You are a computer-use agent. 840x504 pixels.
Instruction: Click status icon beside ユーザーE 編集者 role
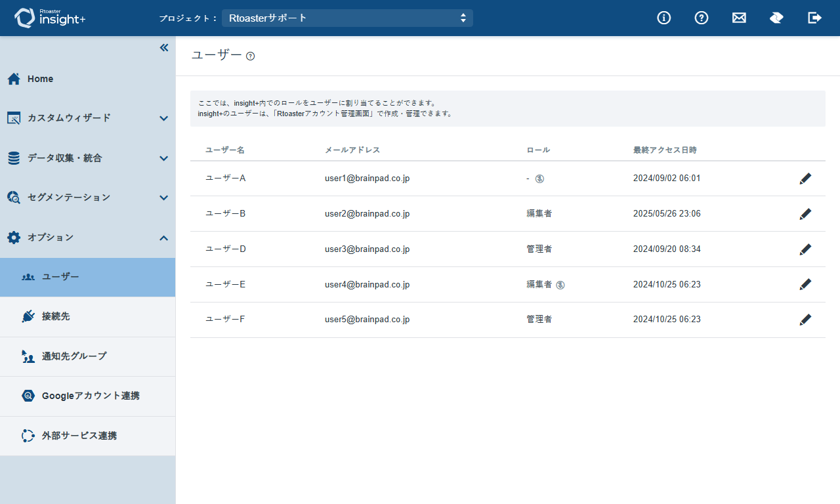point(560,285)
